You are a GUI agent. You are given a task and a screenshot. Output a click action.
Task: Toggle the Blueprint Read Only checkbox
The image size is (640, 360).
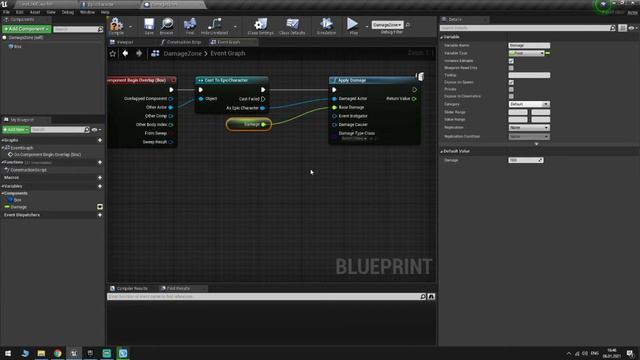[x=511, y=68]
